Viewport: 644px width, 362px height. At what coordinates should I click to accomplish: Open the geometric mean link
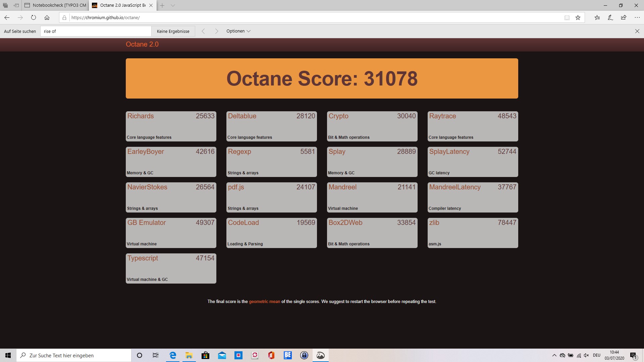[x=264, y=302]
